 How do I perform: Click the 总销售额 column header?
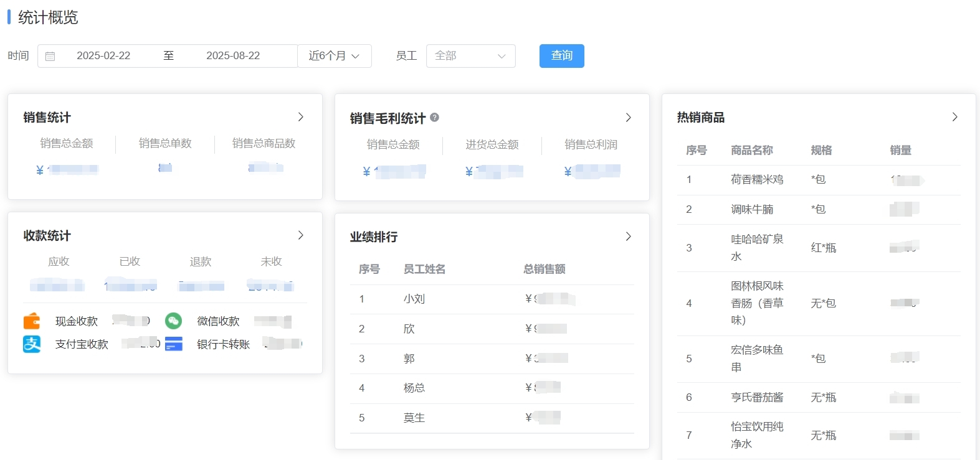pos(544,269)
